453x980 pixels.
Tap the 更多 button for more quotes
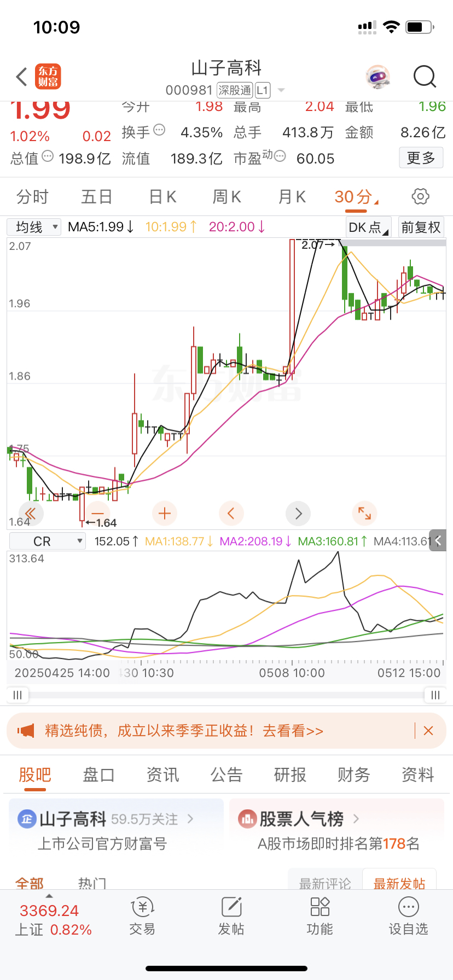(421, 158)
